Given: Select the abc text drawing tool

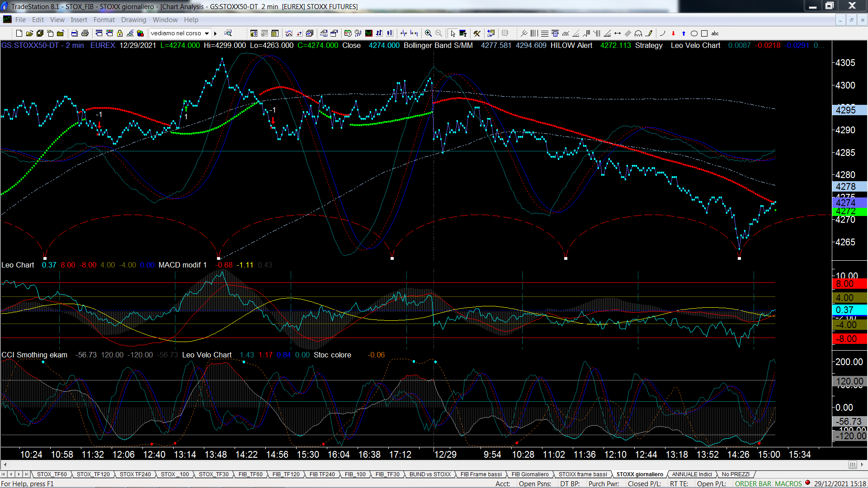Looking at the screenshot, I should pos(715,33).
